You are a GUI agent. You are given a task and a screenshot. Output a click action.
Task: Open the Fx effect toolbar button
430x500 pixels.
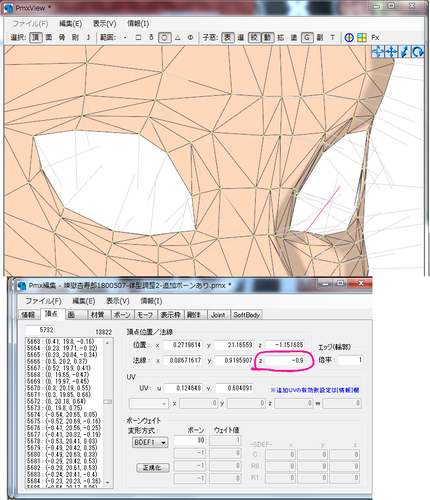click(375, 37)
